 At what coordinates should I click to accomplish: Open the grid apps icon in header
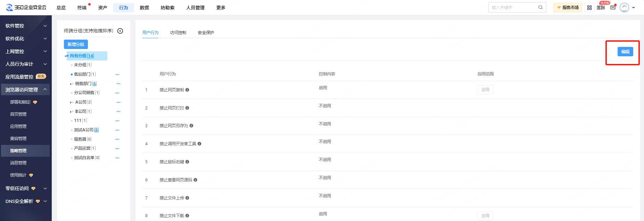[x=589, y=8]
